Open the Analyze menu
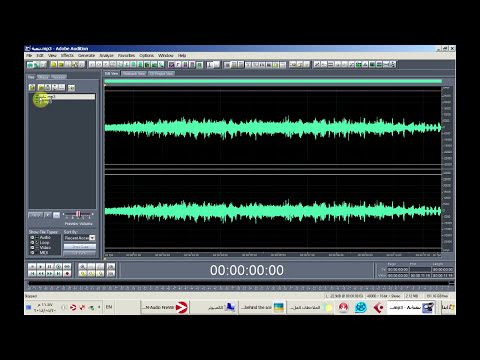 pos(106,55)
